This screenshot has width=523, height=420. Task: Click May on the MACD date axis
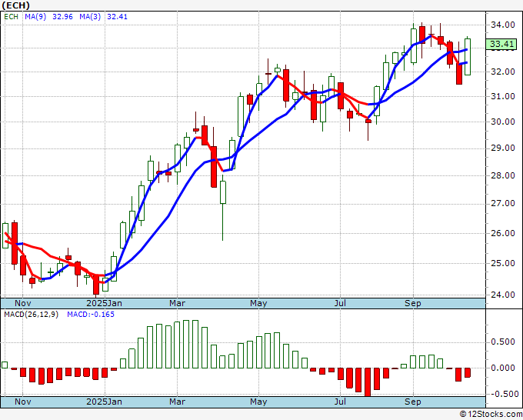click(x=258, y=402)
